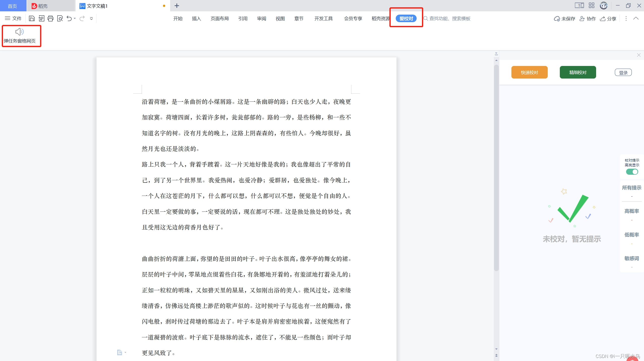This screenshot has width=644, height=361.
Task: Open quick access toolbar customize dropdown
Action: point(91,18)
